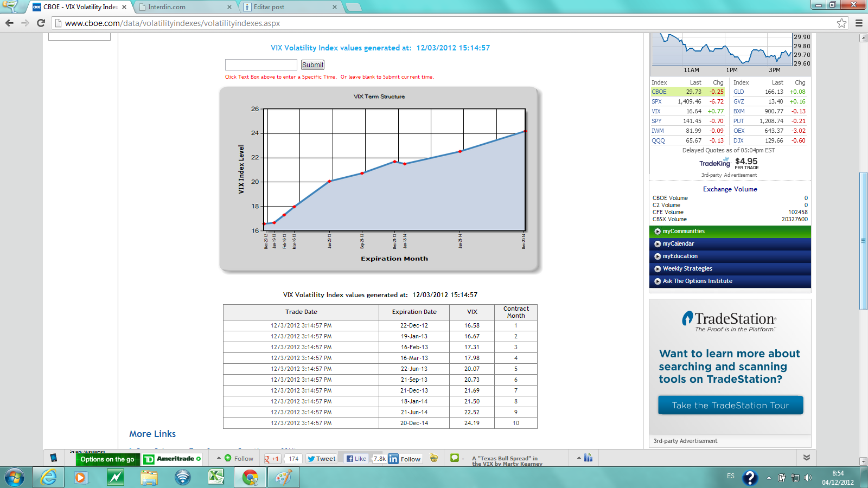Collapse the bottom toolbar with double chevron
This screenshot has height=488, width=868.
(x=806, y=458)
